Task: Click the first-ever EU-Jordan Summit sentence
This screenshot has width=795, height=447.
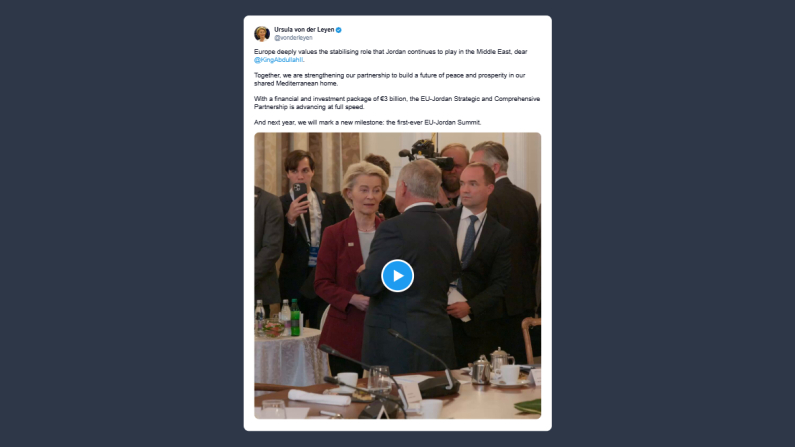Action: (368, 122)
